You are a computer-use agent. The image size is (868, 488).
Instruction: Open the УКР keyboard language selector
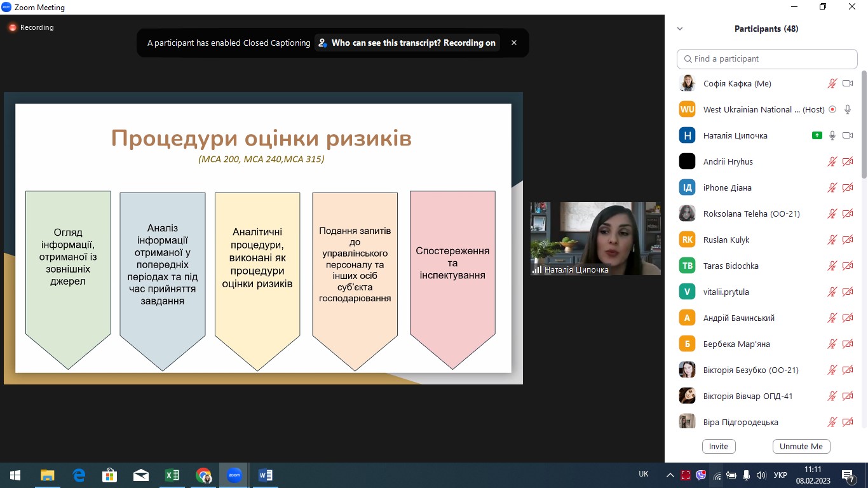tap(782, 475)
